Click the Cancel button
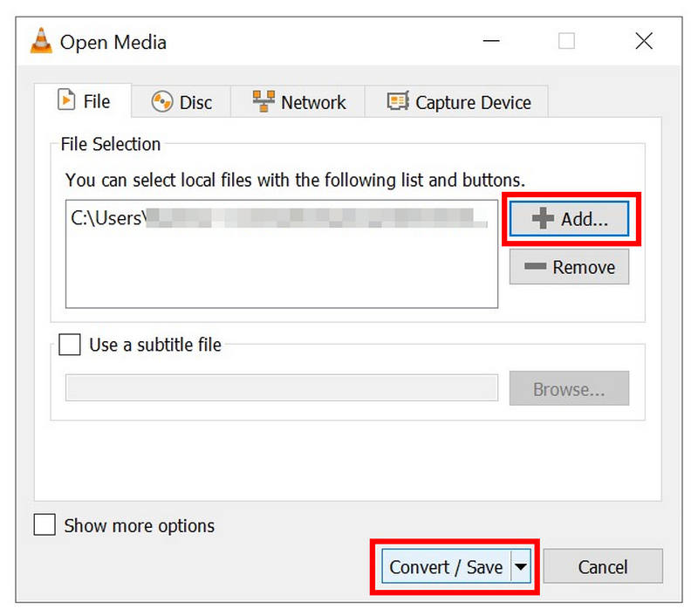 pyautogui.click(x=603, y=566)
